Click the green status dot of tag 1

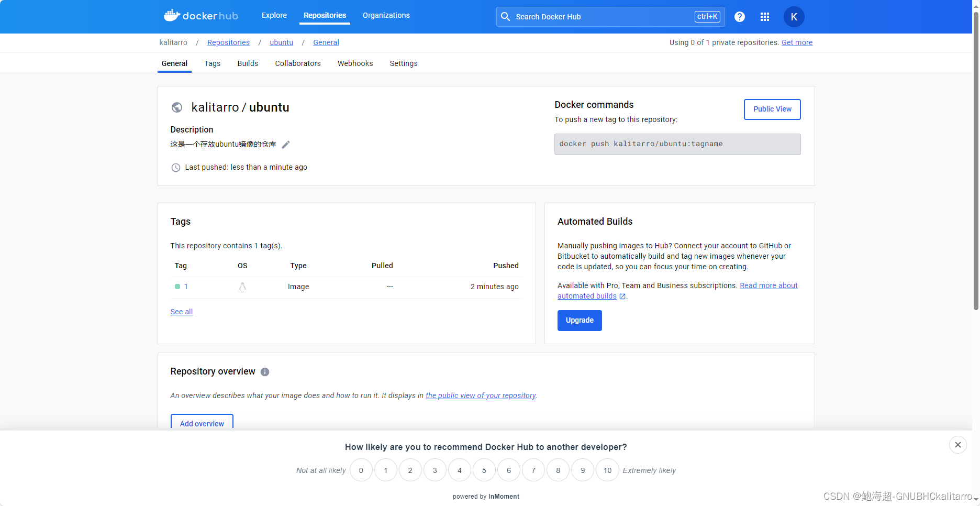point(177,287)
